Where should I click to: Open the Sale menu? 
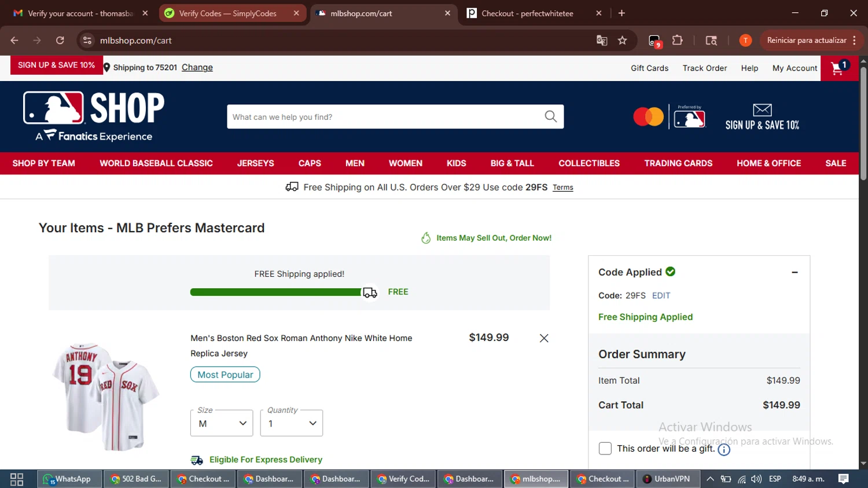(x=836, y=163)
